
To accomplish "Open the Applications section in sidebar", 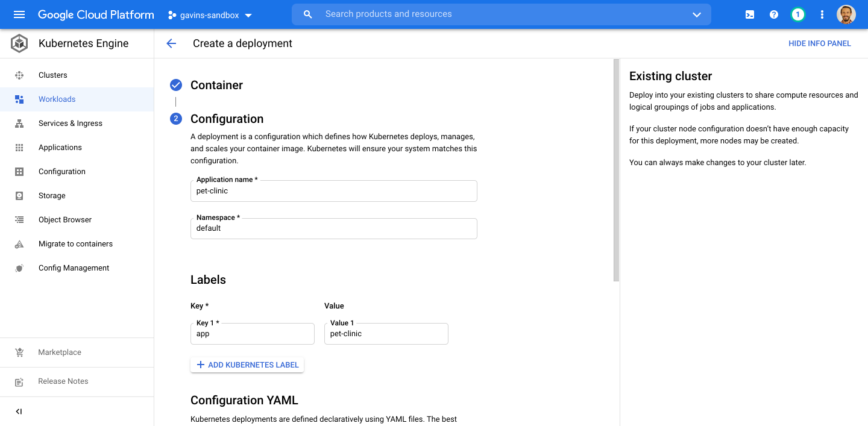I will click(60, 147).
